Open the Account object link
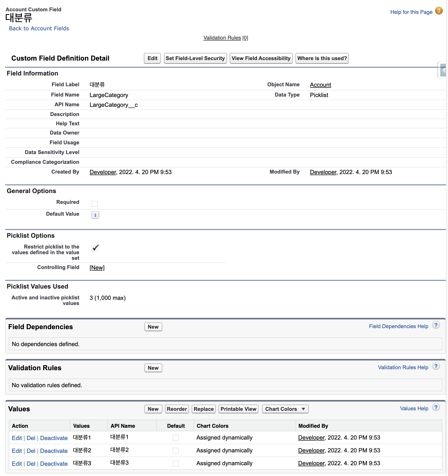448x476 pixels. pos(320,85)
